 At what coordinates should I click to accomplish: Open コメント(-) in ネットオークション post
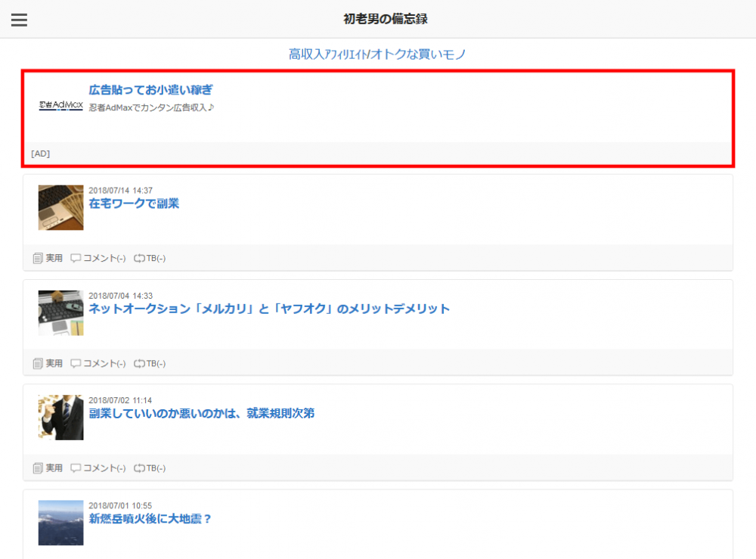104,364
